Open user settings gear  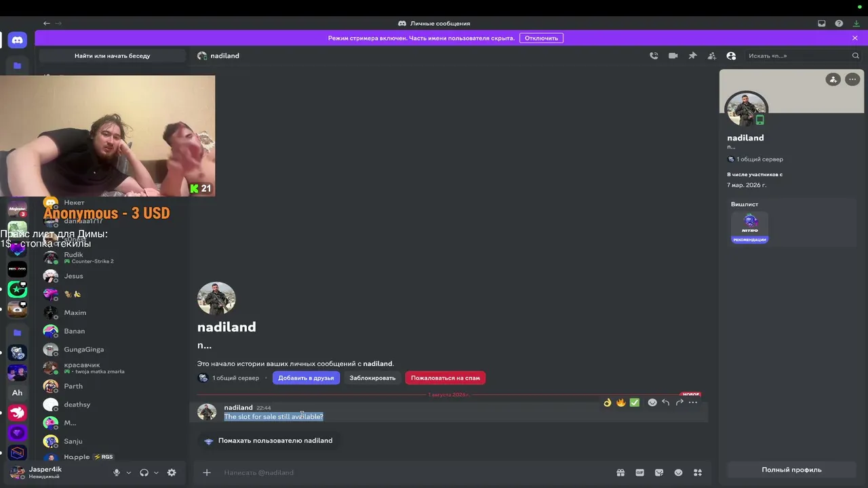click(x=172, y=472)
